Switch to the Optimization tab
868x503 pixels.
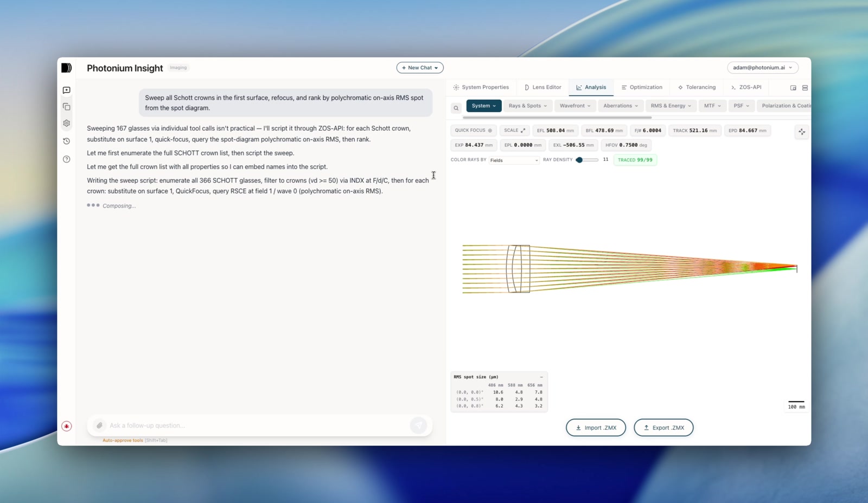pos(642,87)
